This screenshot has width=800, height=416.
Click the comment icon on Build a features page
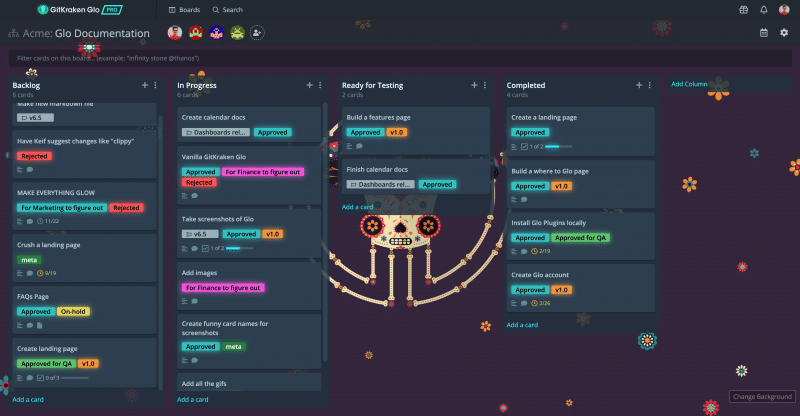click(359, 146)
